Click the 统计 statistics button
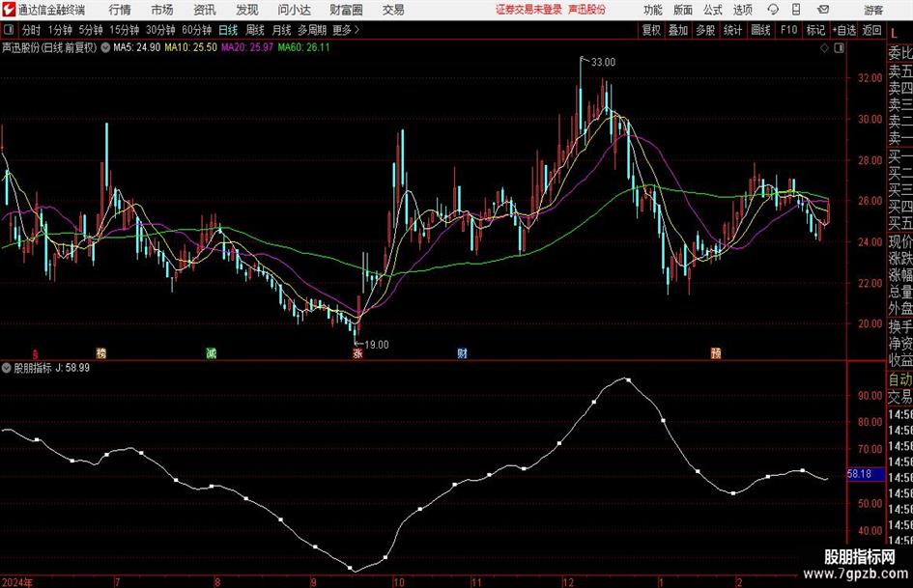 pos(732,30)
